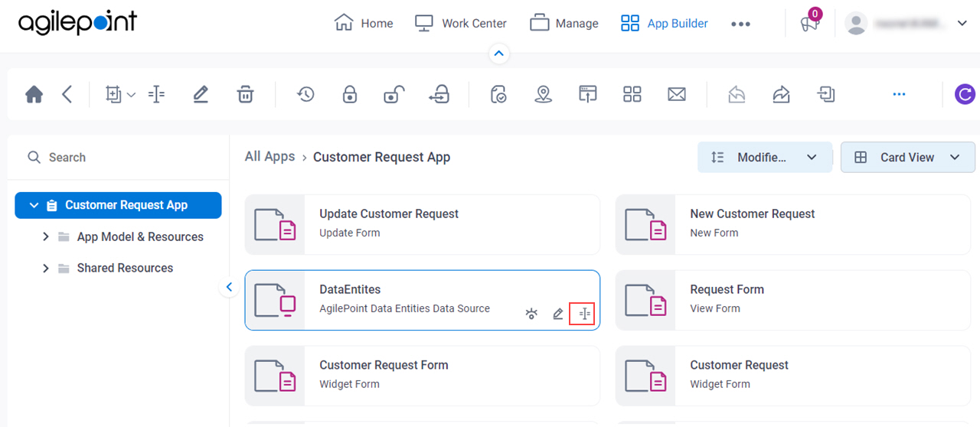Collapse the top header with the up chevron

click(x=499, y=54)
